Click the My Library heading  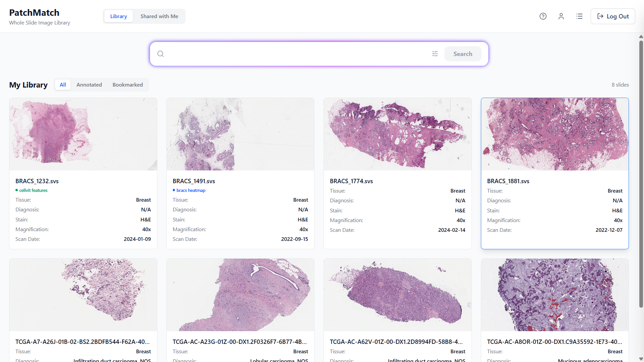pos(29,85)
